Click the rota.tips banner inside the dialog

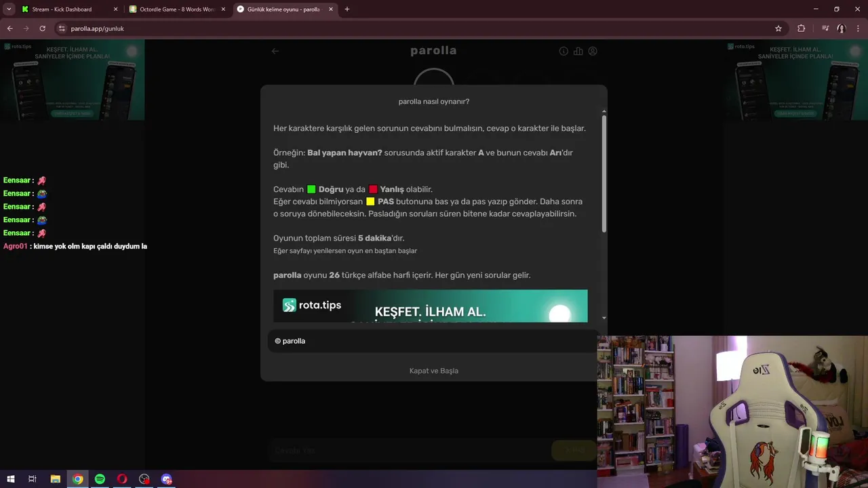[431, 306]
